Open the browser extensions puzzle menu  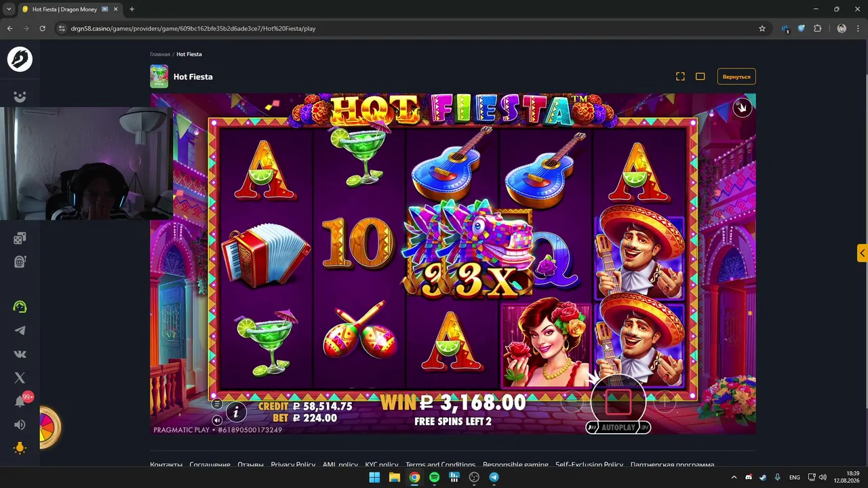pyautogui.click(x=817, y=28)
